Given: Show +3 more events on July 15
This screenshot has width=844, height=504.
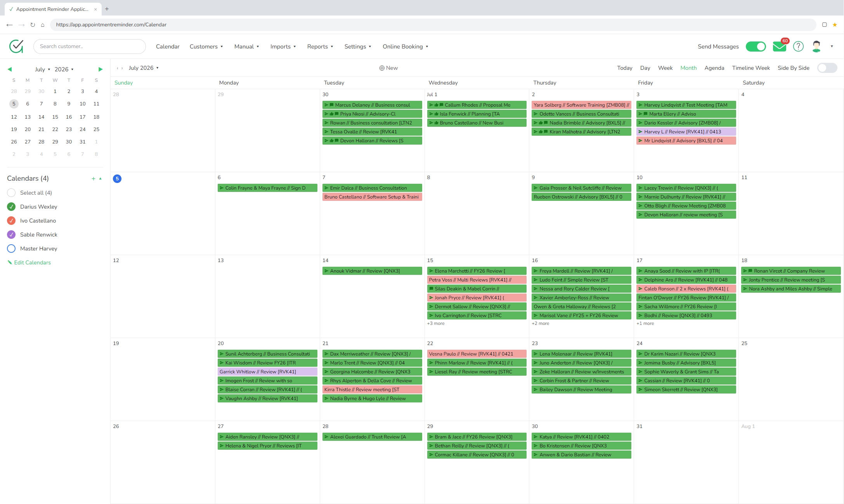Looking at the screenshot, I should click(x=436, y=323).
